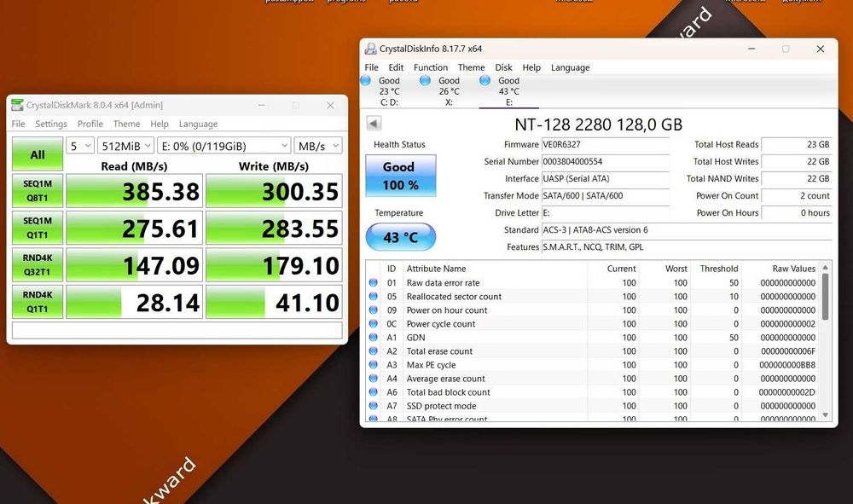This screenshot has height=504, width=853.
Task: Click the Power On Hours 0 hours field
Action: point(797,212)
